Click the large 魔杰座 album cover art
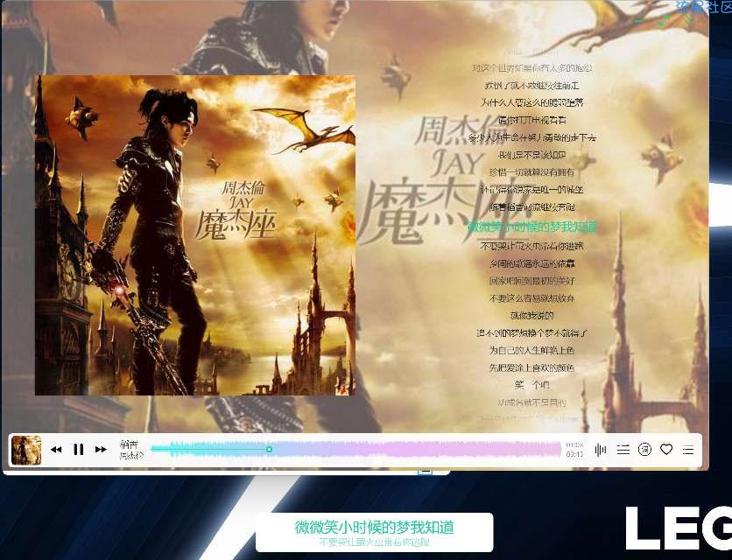 pos(195,235)
